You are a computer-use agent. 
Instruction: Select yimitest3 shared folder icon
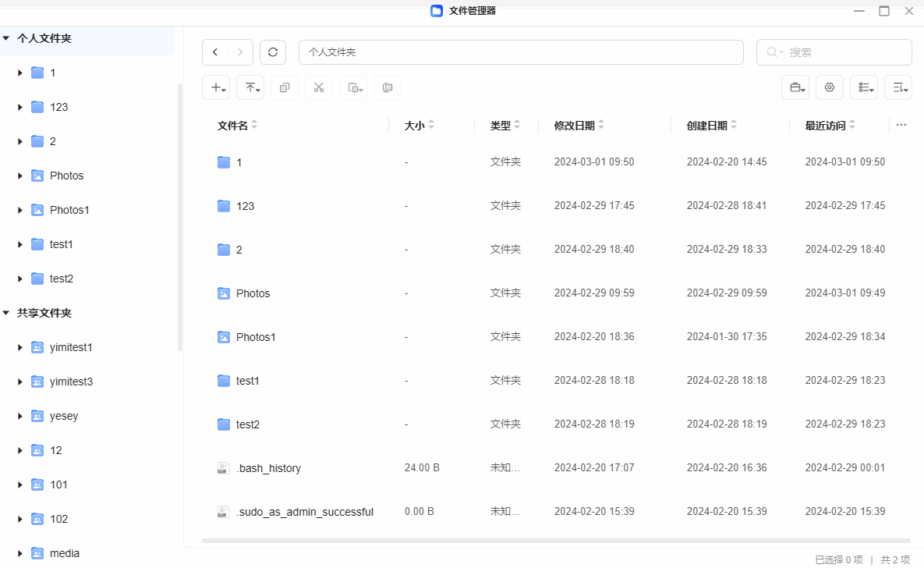[37, 382]
